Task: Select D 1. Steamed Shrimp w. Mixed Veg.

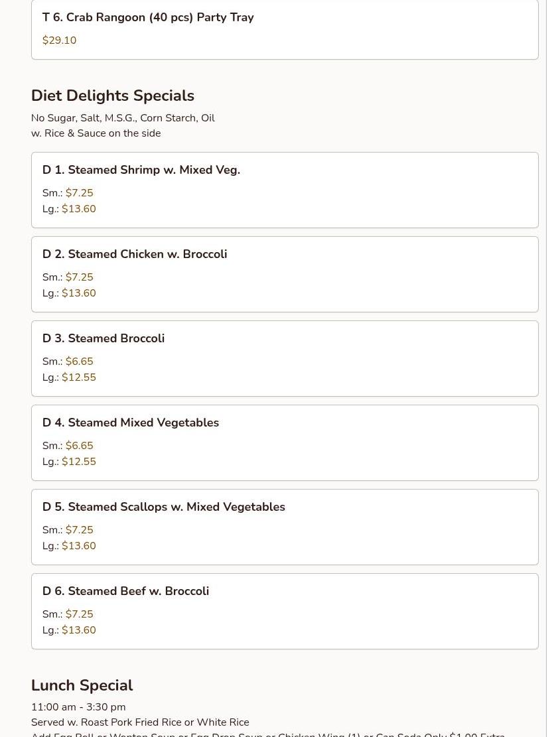Action: tap(141, 170)
